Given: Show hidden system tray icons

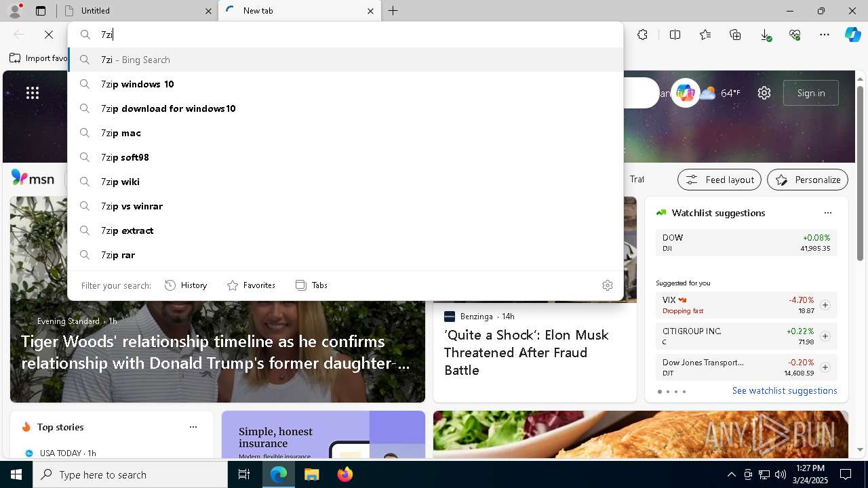Looking at the screenshot, I should coord(731,474).
